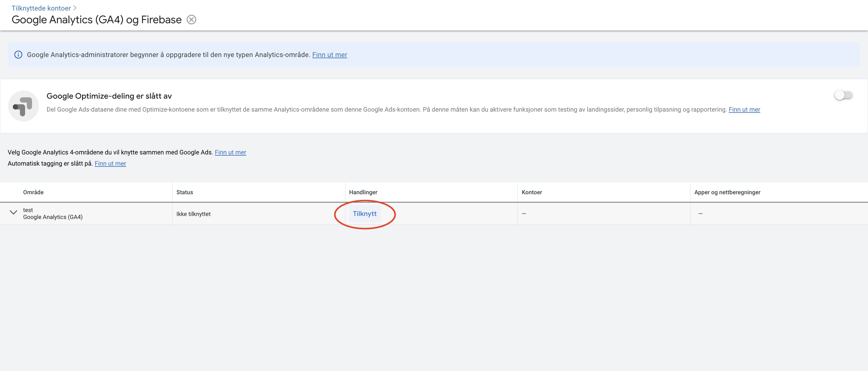The height and width of the screenshot is (371, 868).
Task: Select the test Google Analytics (GA4) row name
Action: [x=52, y=214]
